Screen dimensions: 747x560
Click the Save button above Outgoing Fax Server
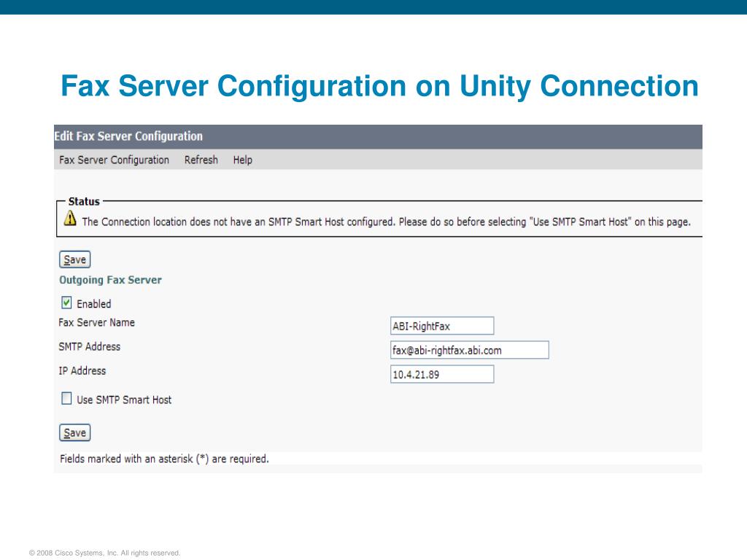click(75, 260)
